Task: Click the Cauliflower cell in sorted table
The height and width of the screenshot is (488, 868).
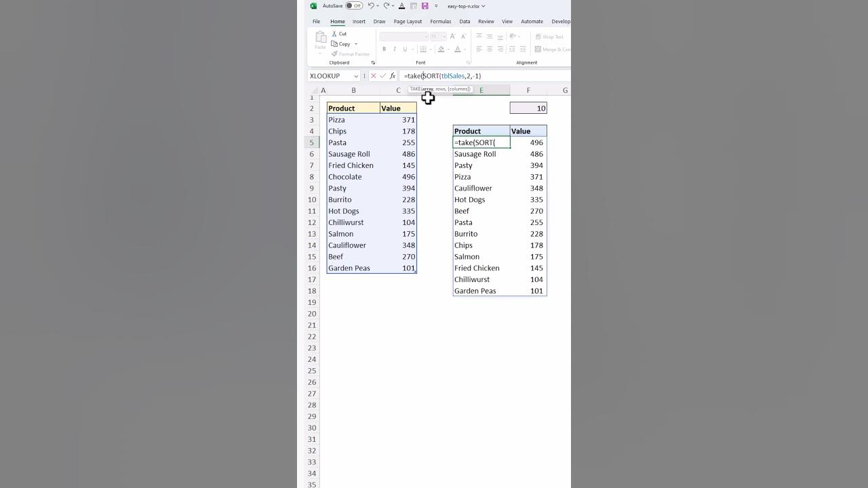Action: click(481, 188)
